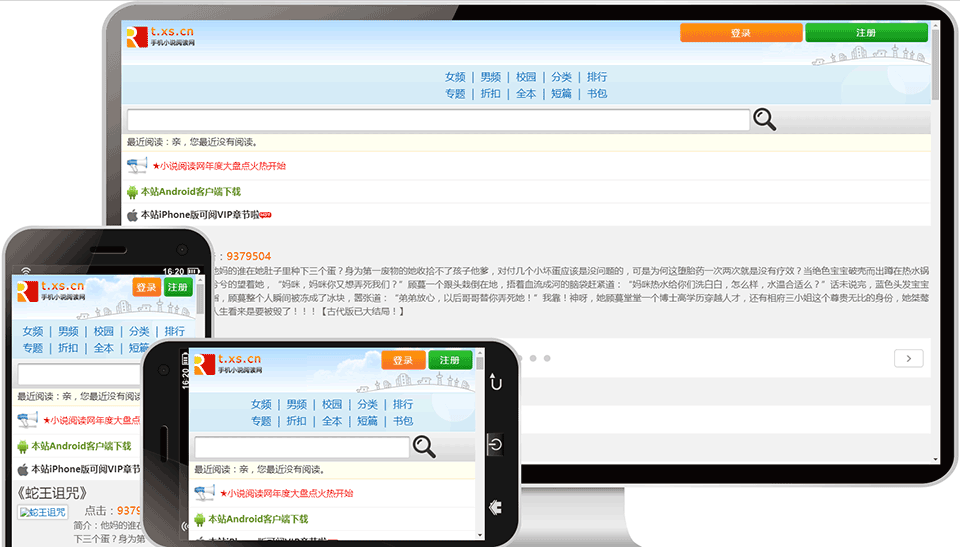Open 排行 rankings on the monitor
This screenshot has height=547, width=960.
pyautogui.click(x=597, y=77)
